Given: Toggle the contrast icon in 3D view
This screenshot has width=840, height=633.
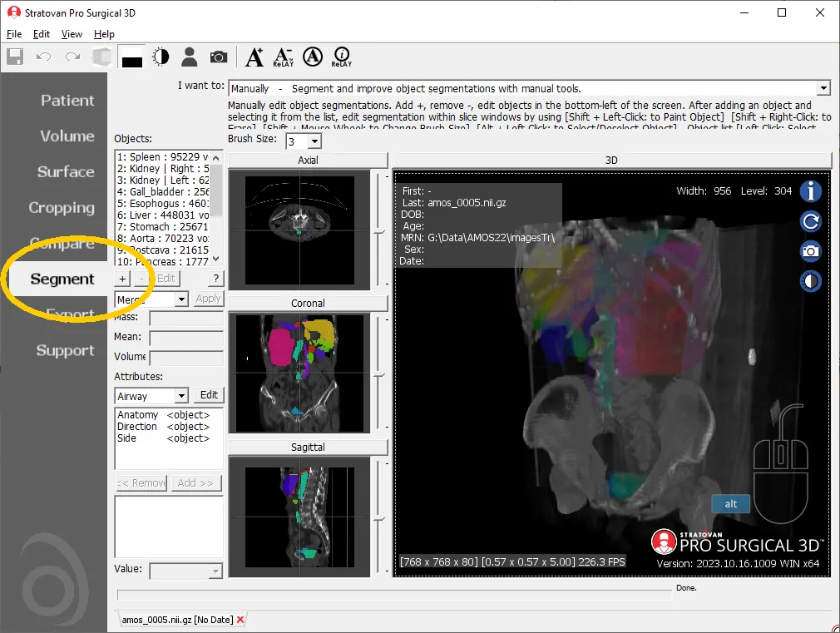Looking at the screenshot, I should (x=810, y=280).
